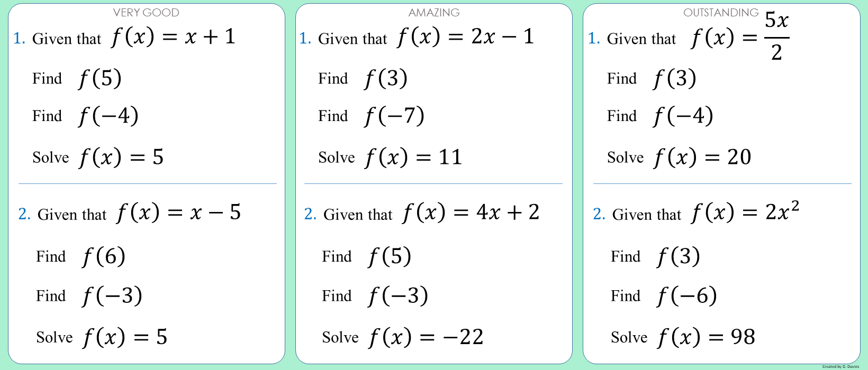Click the VERY GOOD heading
The image size is (868, 370).
(146, 13)
